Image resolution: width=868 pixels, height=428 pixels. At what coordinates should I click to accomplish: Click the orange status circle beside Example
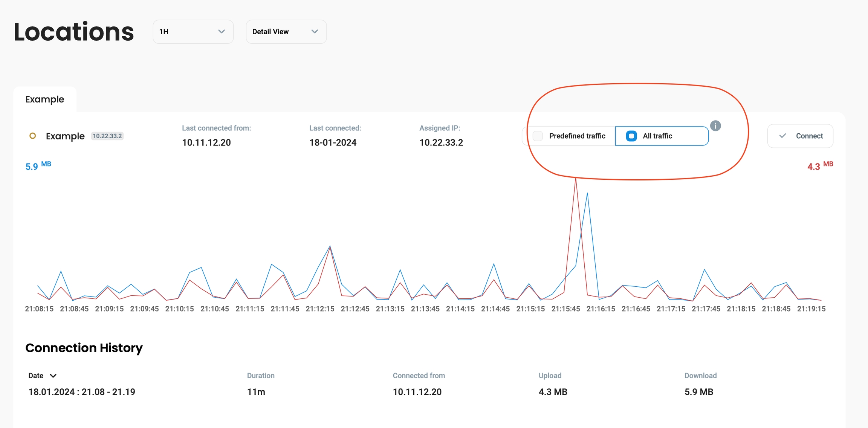33,136
